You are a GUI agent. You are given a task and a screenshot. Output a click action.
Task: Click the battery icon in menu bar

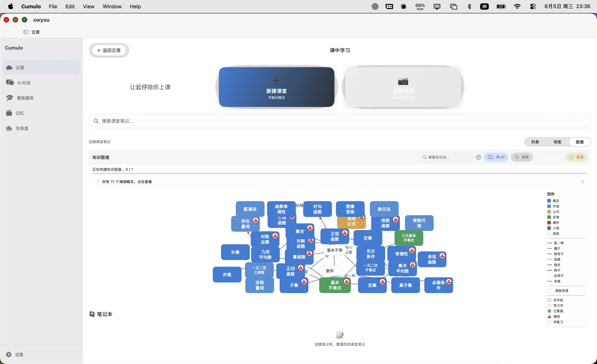(501, 6)
